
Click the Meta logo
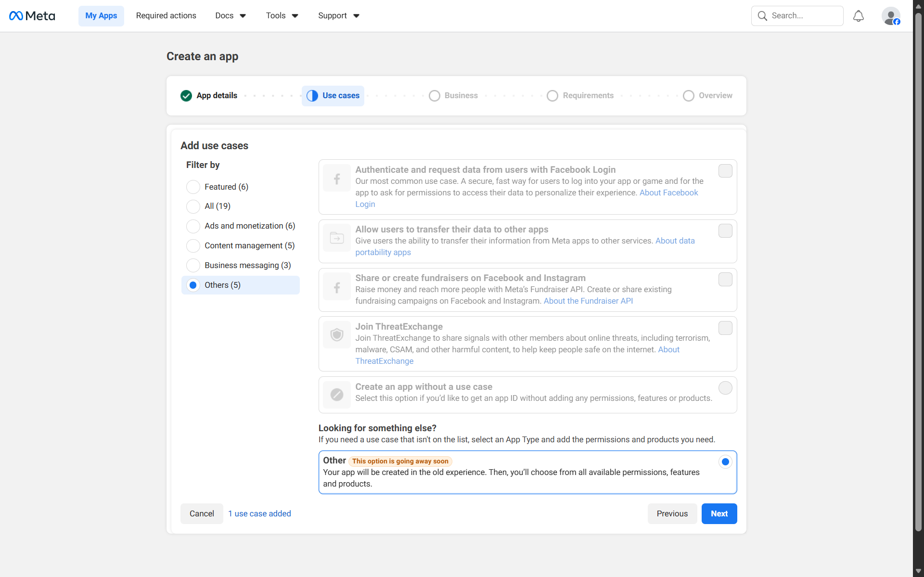[x=32, y=16]
